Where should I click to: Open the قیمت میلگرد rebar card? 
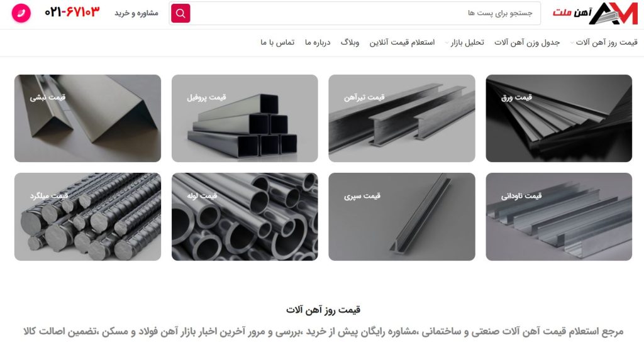87,217
